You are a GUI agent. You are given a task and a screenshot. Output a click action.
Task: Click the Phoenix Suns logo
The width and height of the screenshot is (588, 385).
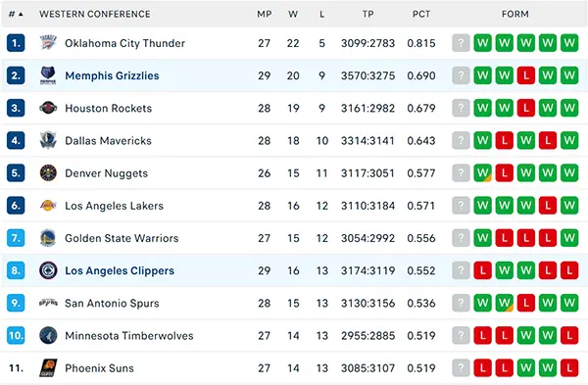click(x=48, y=367)
